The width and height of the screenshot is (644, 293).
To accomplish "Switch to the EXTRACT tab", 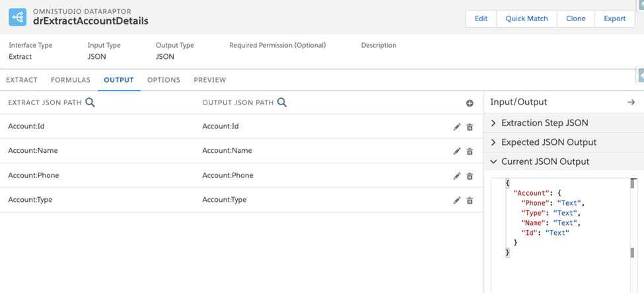I will 22,80.
